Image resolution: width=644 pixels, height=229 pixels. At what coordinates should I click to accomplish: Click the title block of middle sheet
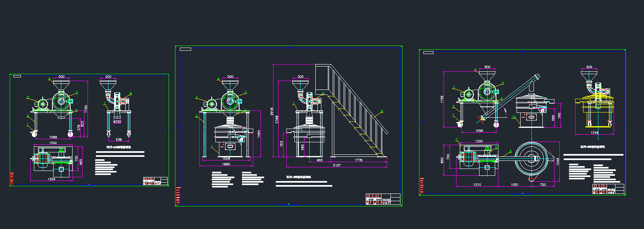pos(383,199)
